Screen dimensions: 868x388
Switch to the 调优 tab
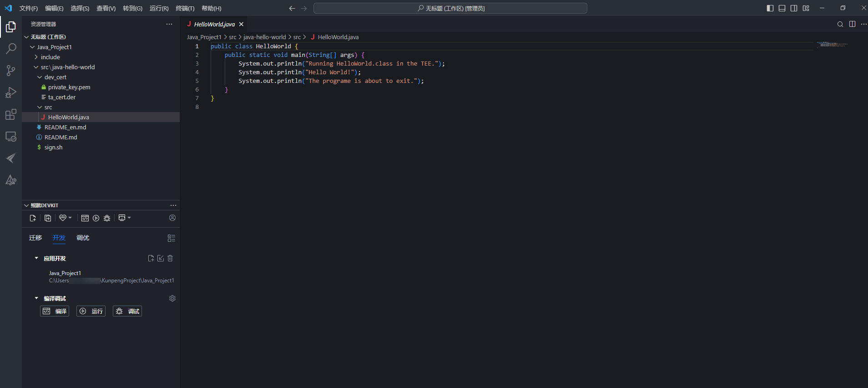(83, 238)
